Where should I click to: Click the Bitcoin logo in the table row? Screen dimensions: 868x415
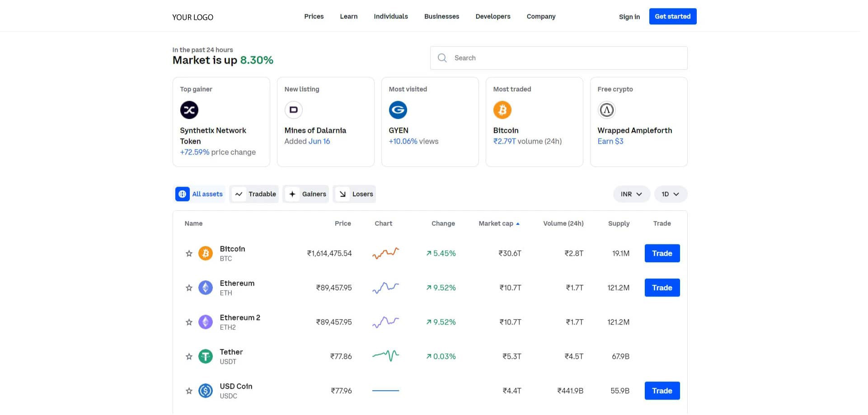206,253
